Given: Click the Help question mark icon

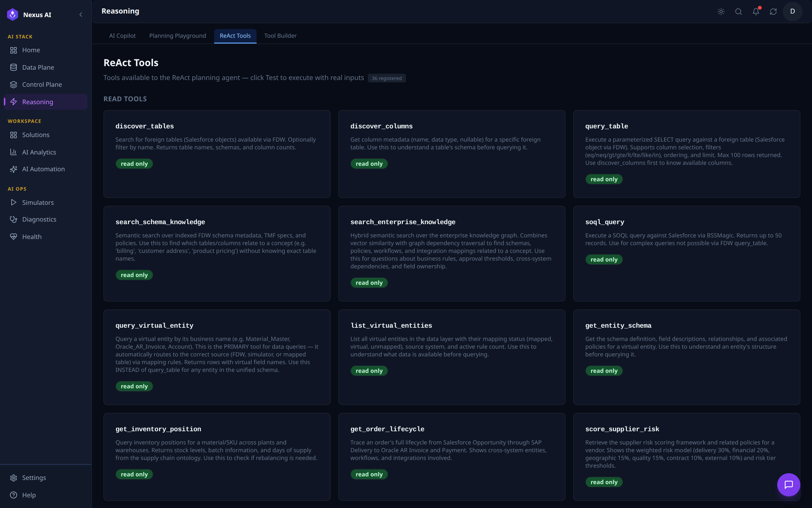Looking at the screenshot, I should click(14, 495).
